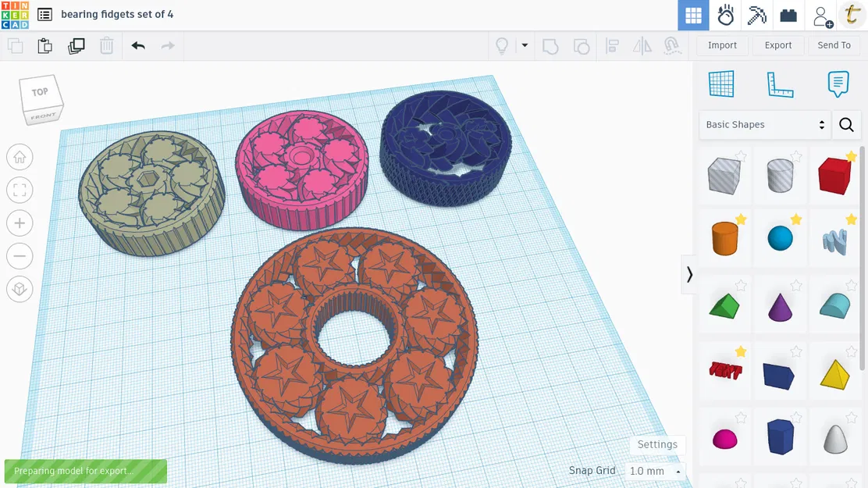Select the Mirror tool

pos(642,46)
